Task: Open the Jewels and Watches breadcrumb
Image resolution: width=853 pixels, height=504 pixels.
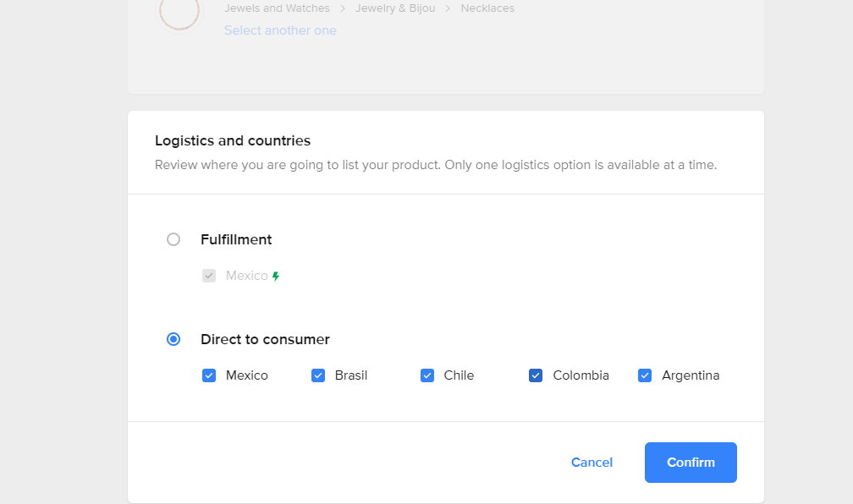Action: click(277, 8)
